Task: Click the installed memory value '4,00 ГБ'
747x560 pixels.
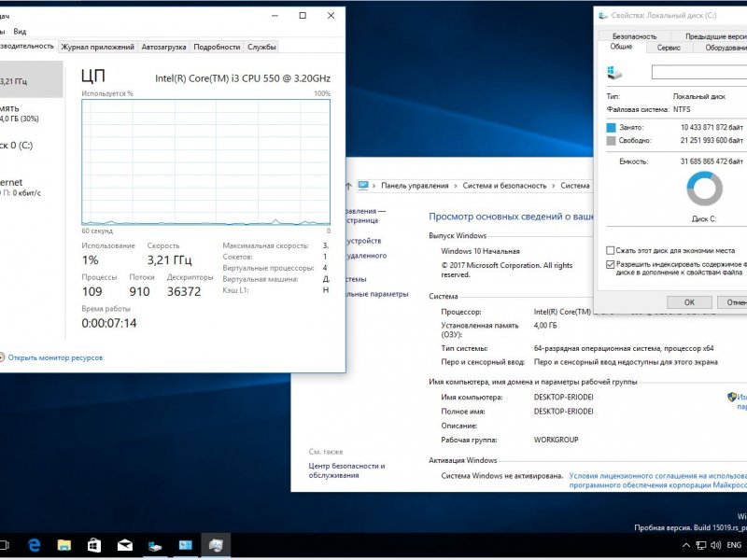Action: point(545,326)
